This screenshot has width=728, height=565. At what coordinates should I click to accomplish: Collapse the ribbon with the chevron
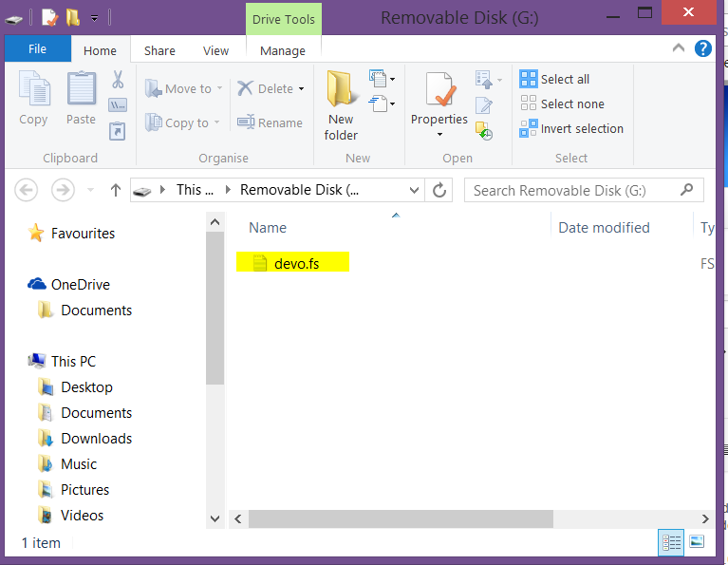pyautogui.click(x=679, y=47)
